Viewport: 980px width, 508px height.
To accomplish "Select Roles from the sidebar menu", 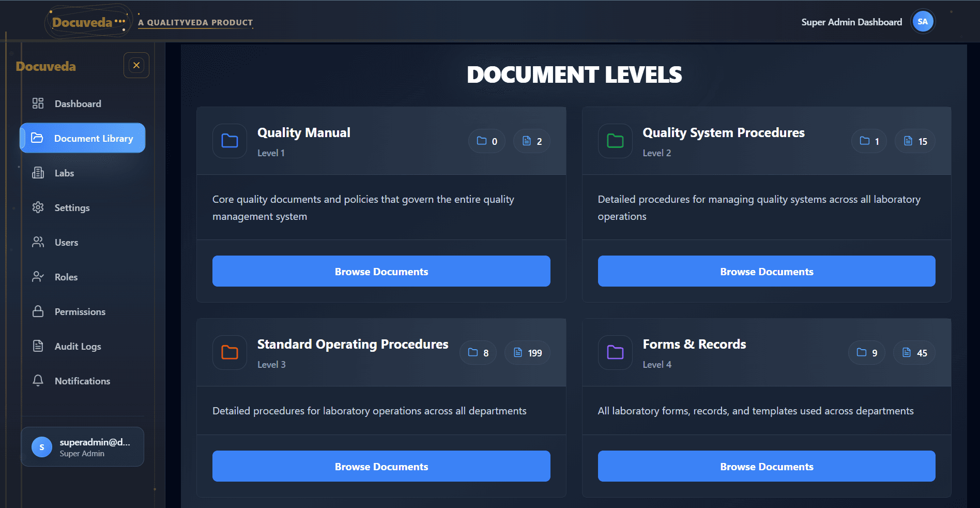I will coord(38,277).
